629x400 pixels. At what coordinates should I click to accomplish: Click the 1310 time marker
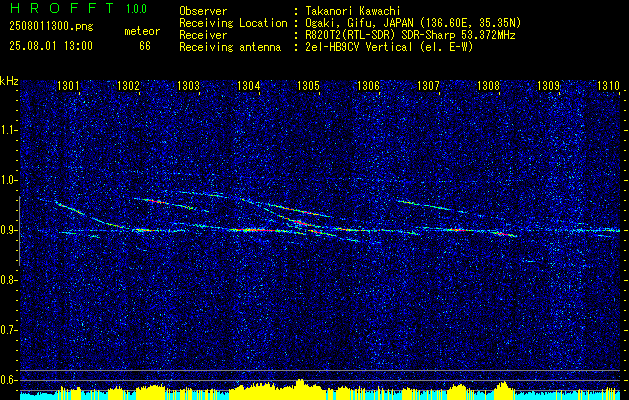coord(609,85)
